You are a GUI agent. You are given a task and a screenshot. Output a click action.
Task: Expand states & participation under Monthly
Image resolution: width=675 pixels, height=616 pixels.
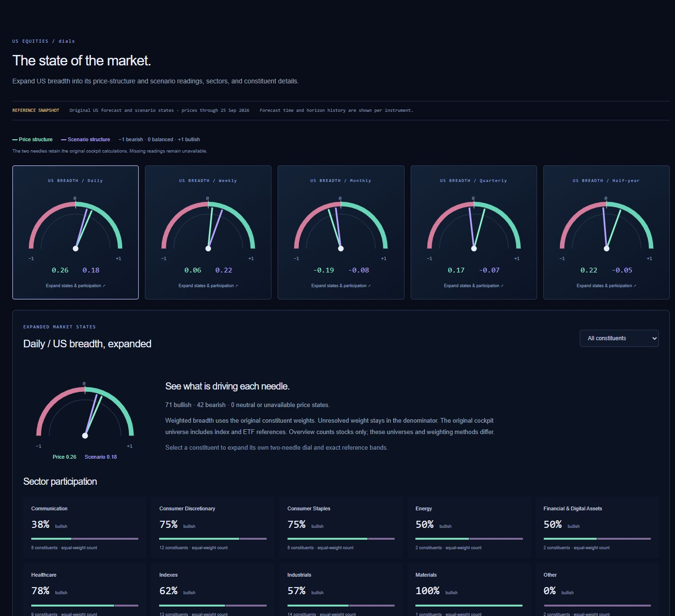tap(341, 286)
